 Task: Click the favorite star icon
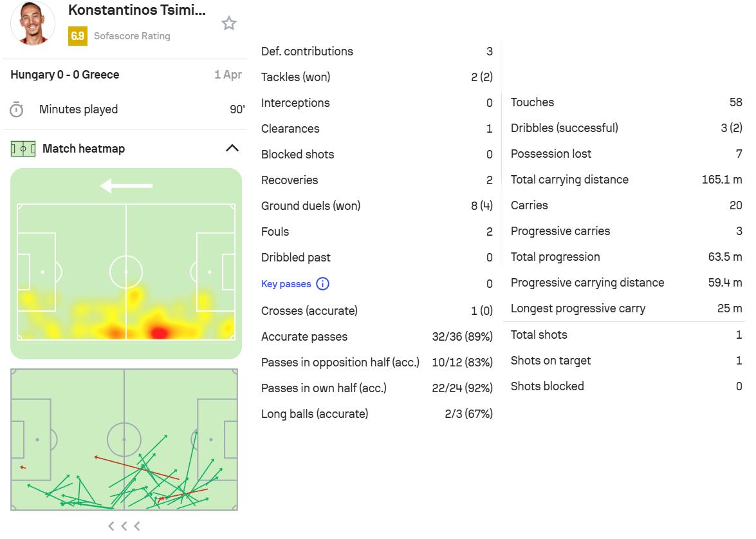229,24
